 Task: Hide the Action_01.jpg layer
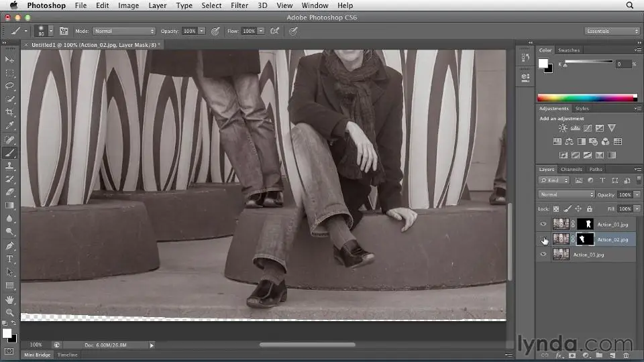tap(543, 224)
